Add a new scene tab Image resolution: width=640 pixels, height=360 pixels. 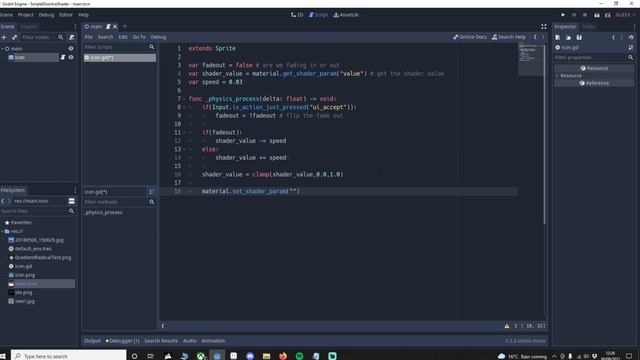pos(125,27)
